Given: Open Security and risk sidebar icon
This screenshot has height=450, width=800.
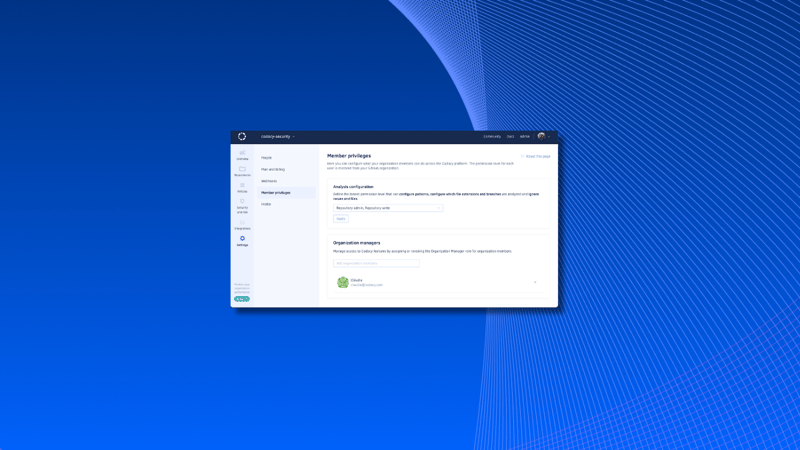Looking at the screenshot, I should (x=242, y=205).
